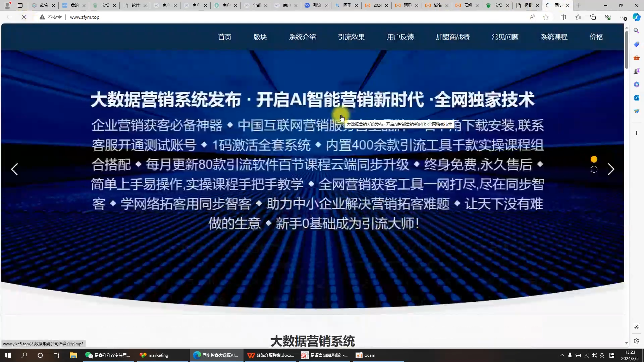Screen dimensions: 644x362
Task: Open Collections in the browser toolbar
Action: coord(593,17)
